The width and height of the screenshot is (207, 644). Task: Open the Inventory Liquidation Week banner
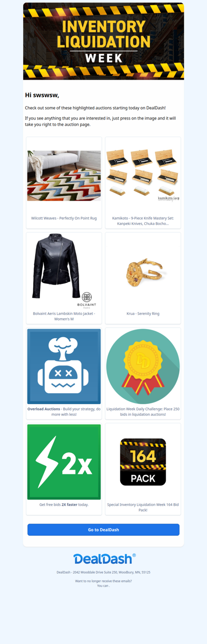[x=103, y=41]
